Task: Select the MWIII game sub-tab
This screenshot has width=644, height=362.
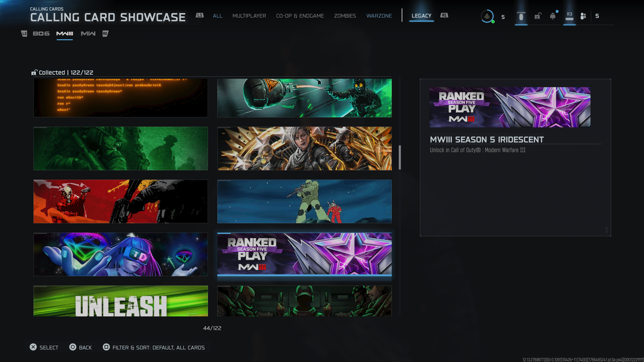Action: [65, 34]
